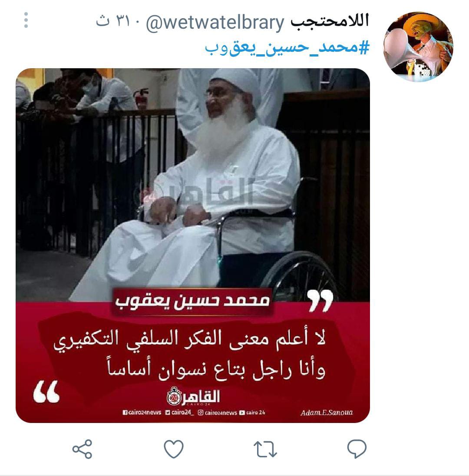Open the اللامحتجب display name
The image size is (469, 476).
[330, 21]
